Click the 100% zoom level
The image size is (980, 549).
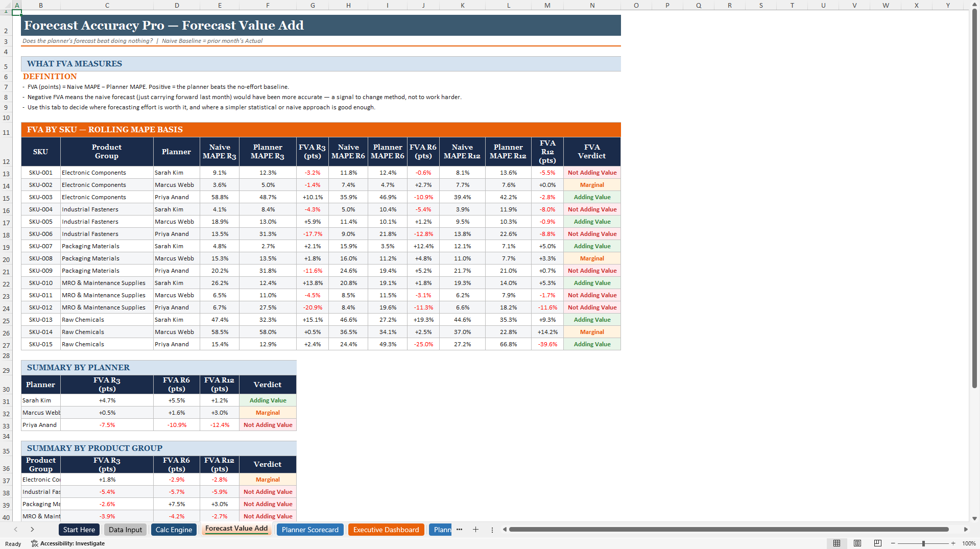pyautogui.click(x=969, y=543)
